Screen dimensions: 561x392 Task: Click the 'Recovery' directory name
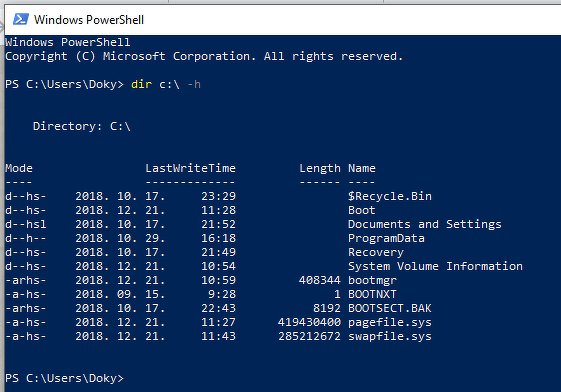tap(376, 252)
